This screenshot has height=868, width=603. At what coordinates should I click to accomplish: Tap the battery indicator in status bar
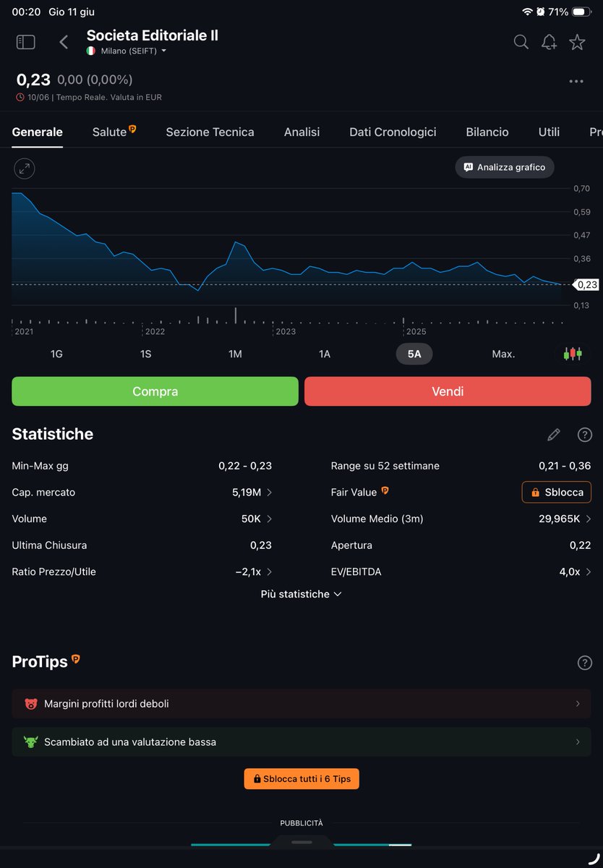pos(581,12)
